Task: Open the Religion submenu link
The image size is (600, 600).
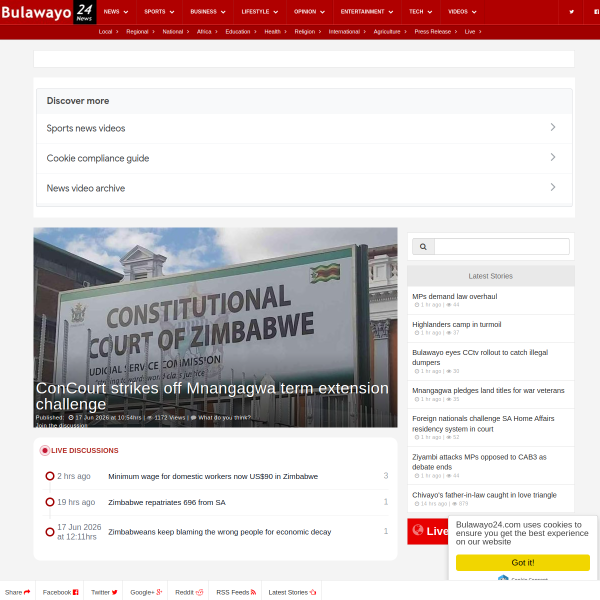Action: [308, 32]
